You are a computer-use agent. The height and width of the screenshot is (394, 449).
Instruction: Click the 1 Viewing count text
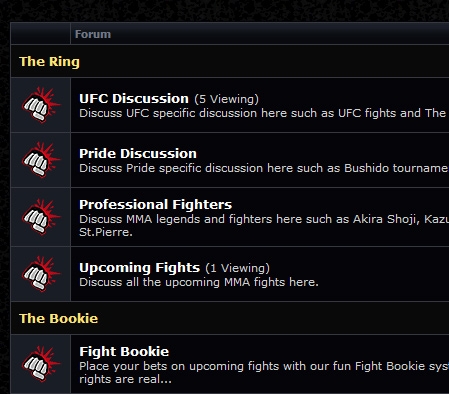tap(238, 268)
